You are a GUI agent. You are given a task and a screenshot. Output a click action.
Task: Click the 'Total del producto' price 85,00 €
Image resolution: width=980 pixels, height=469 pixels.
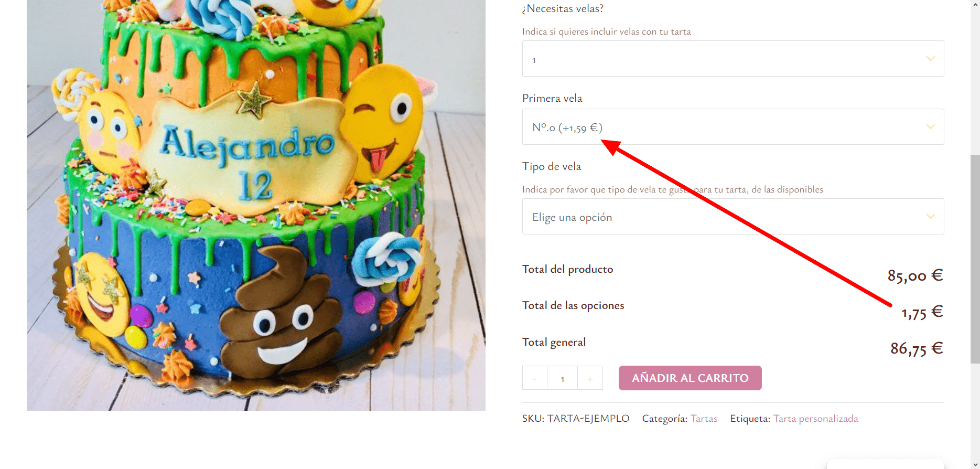915,276
